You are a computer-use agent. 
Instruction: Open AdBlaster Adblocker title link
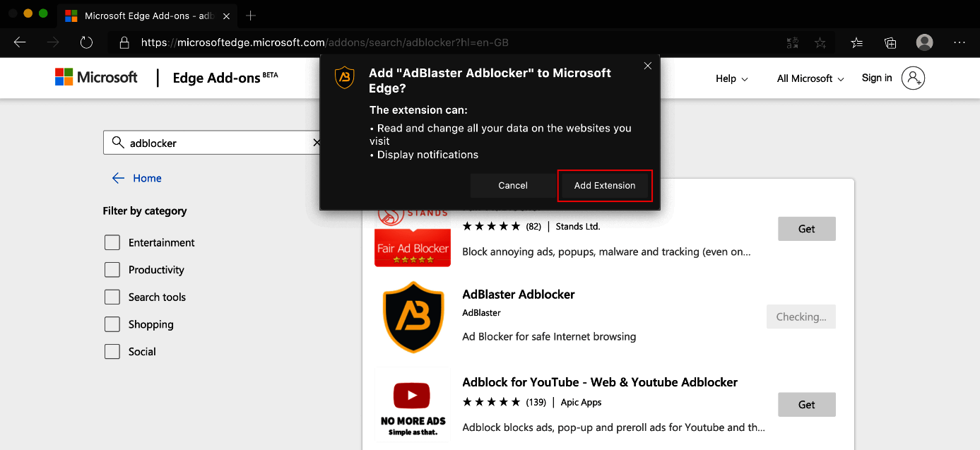[519, 295]
